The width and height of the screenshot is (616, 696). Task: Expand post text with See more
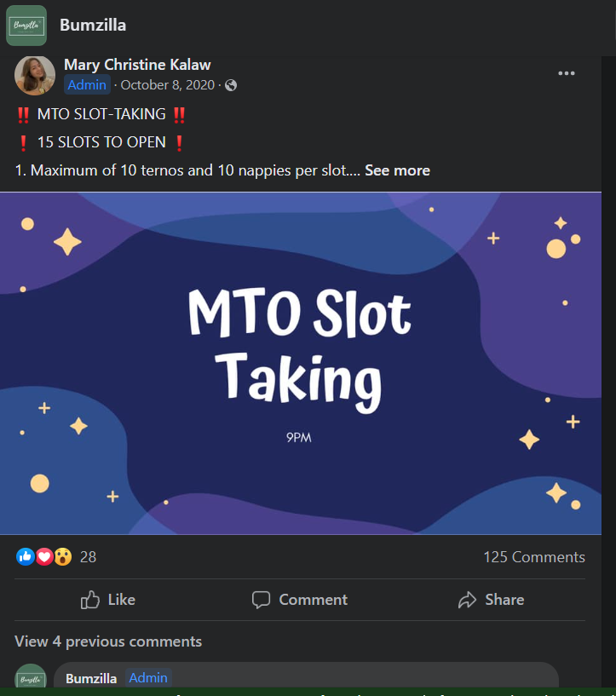(397, 170)
